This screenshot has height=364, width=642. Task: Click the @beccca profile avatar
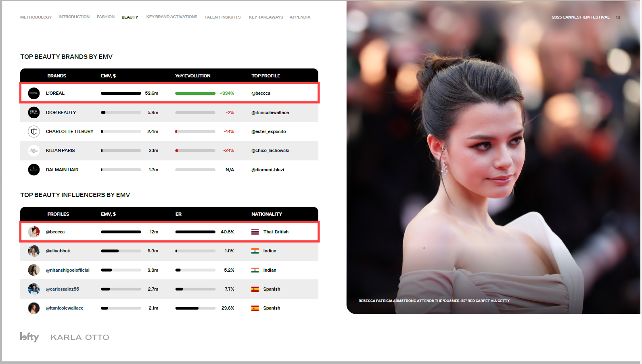34,232
